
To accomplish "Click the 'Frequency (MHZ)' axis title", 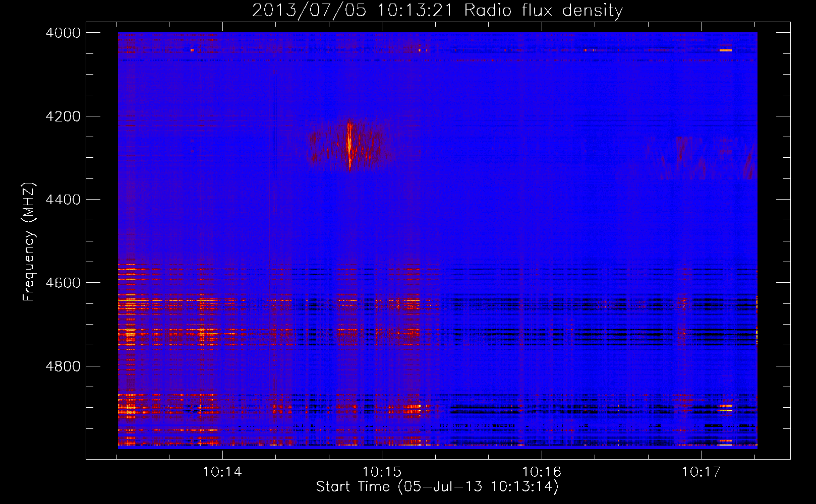I will point(29,242).
